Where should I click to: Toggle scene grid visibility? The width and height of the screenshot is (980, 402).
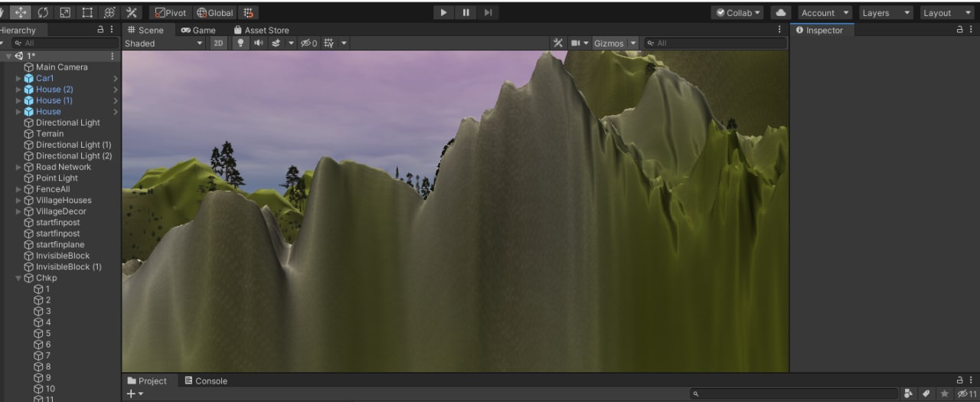pos(329,43)
